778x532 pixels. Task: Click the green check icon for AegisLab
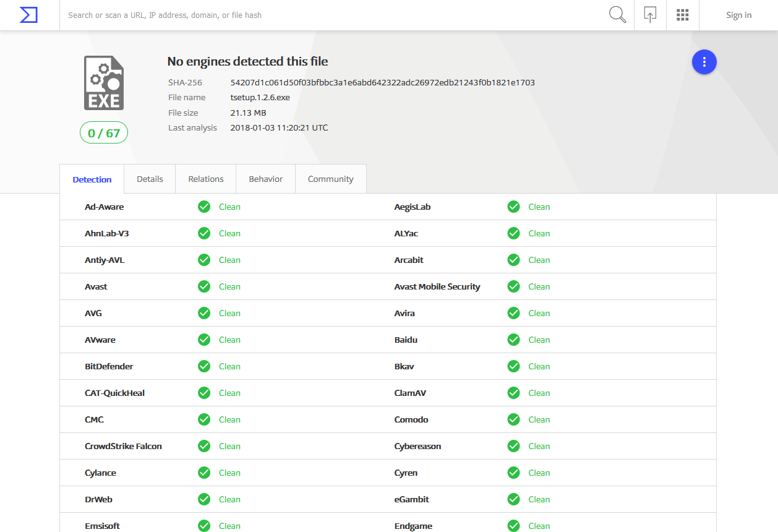513,207
